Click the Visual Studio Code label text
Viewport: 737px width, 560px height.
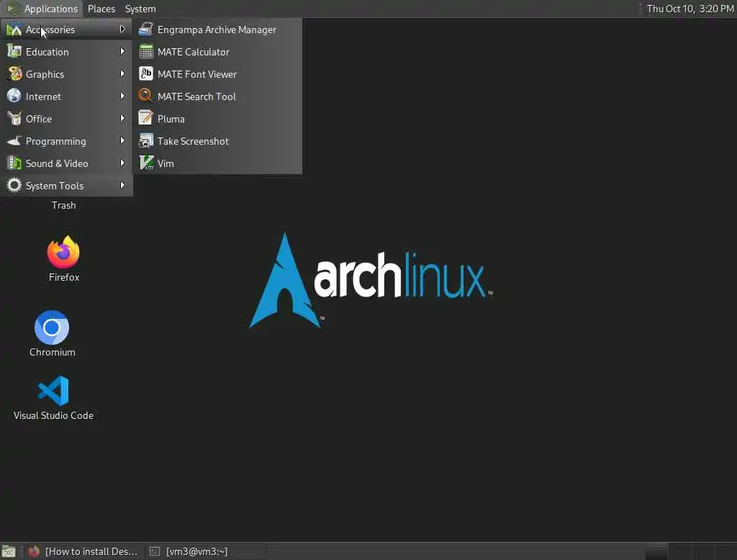tap(53, 415)
